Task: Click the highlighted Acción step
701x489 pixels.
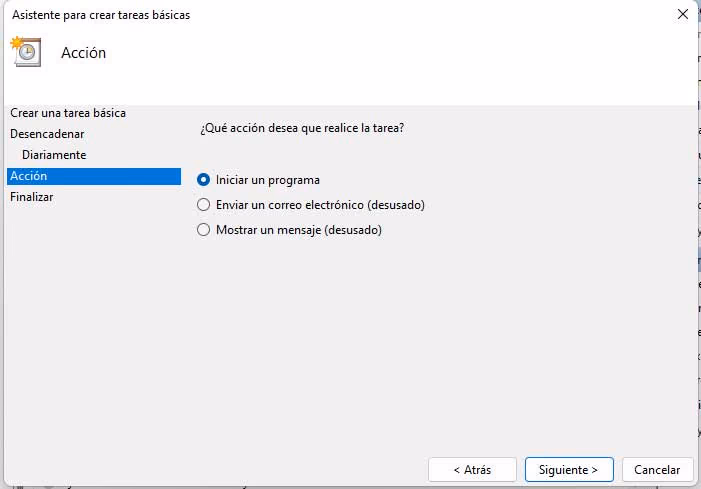Action: [x=94, y=176]
